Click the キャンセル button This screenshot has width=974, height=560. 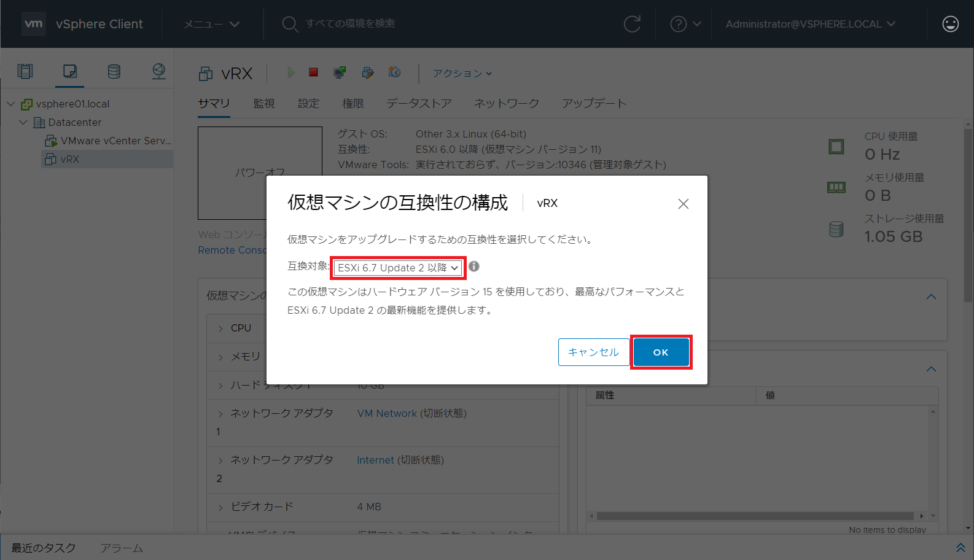(593, 352)
